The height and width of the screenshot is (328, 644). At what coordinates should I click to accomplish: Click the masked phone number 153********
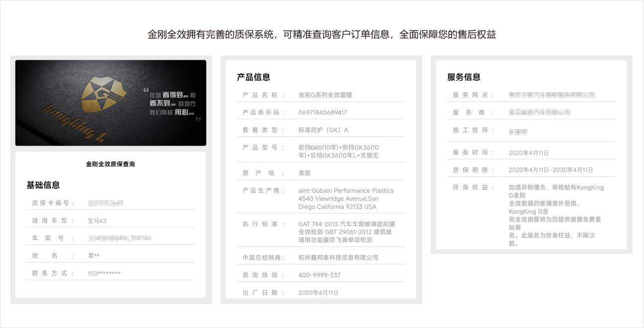coord(104,273)
